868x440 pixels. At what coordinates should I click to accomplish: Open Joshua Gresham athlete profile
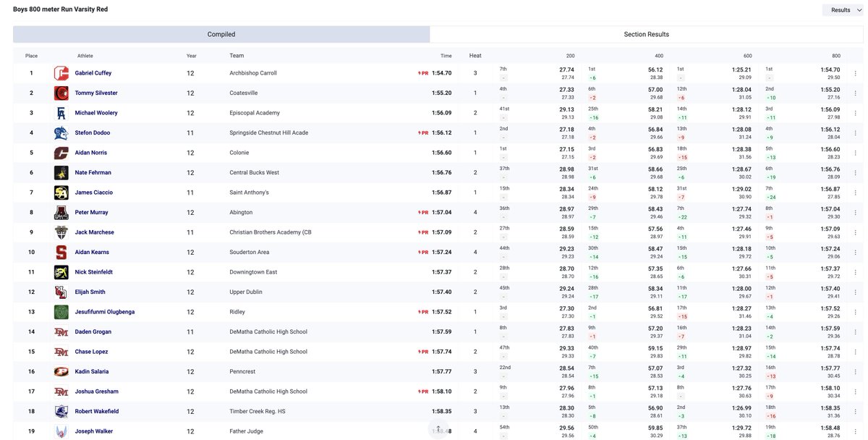(x=97, y=392)
